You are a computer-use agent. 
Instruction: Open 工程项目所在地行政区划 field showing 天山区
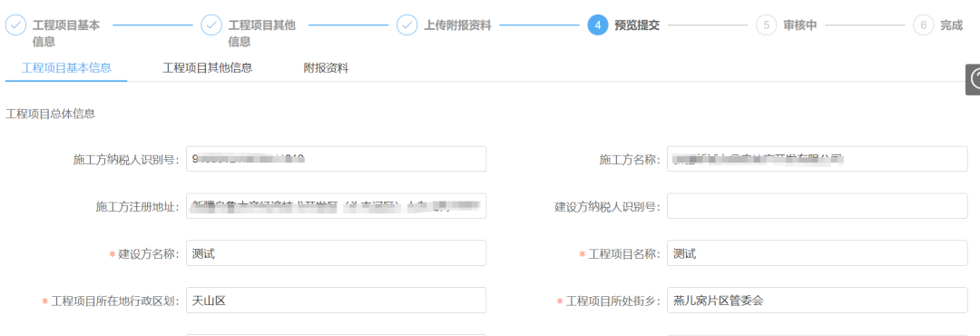pos(337,301)
